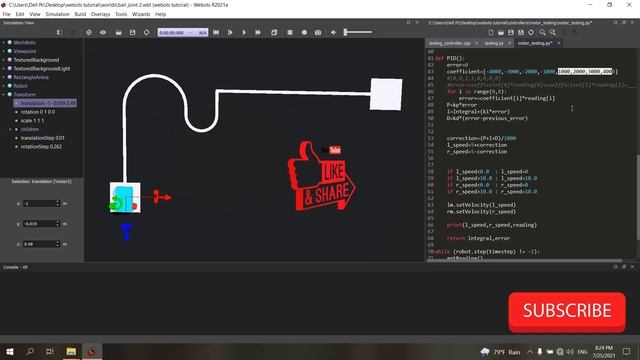Viewport: 640px width, 360px height.
Task: Click the round record animation icon
Action: [x=304, y=32]
